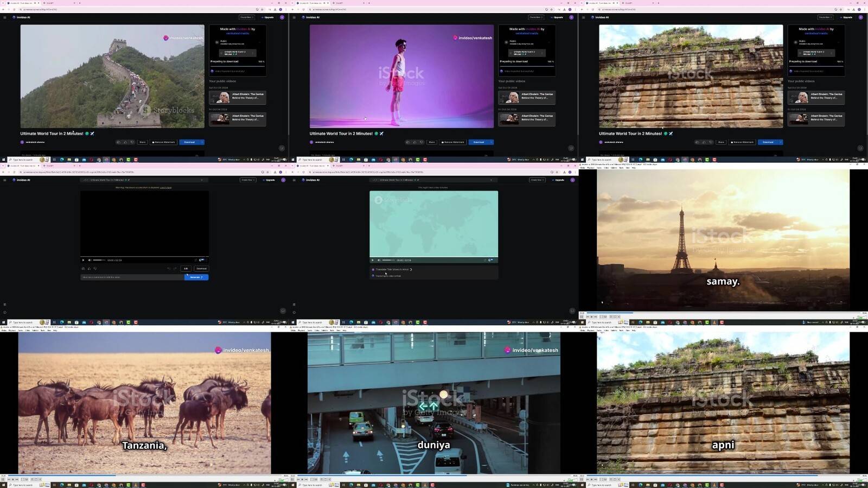Click undo arrow below black preview
The image size is (868, 488).
[169, 268]
